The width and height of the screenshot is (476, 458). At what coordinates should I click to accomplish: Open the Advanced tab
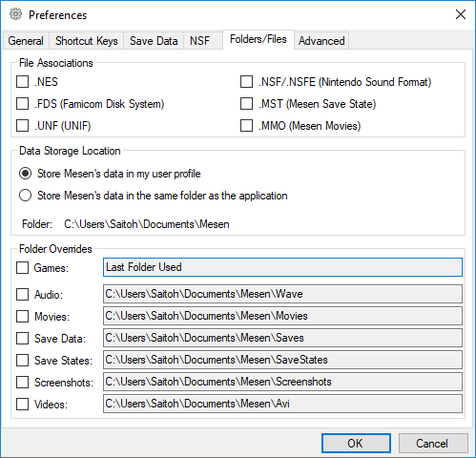[x=321, y=41]
